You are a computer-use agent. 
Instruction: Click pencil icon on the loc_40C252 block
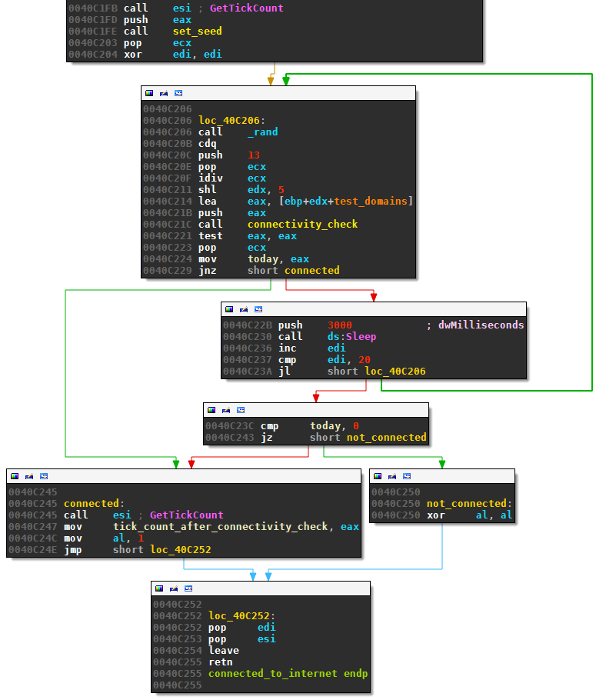174,588
